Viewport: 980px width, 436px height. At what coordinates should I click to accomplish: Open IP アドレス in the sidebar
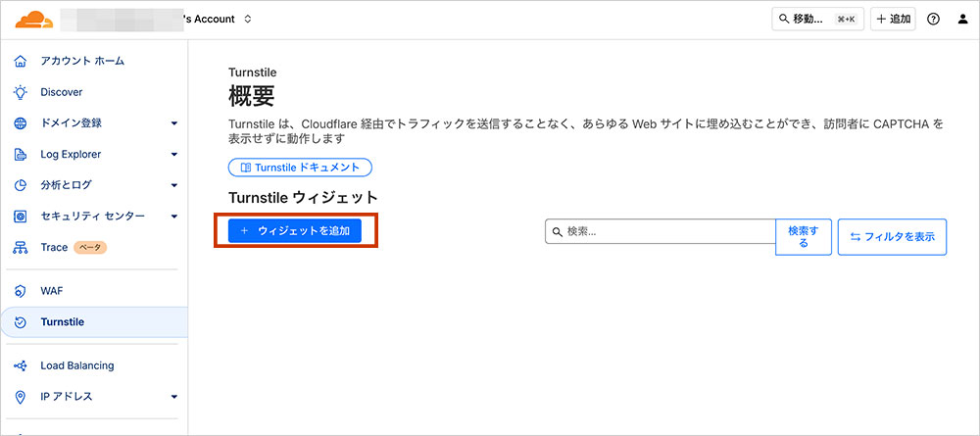pyautogui.click(x=67, y=397)
